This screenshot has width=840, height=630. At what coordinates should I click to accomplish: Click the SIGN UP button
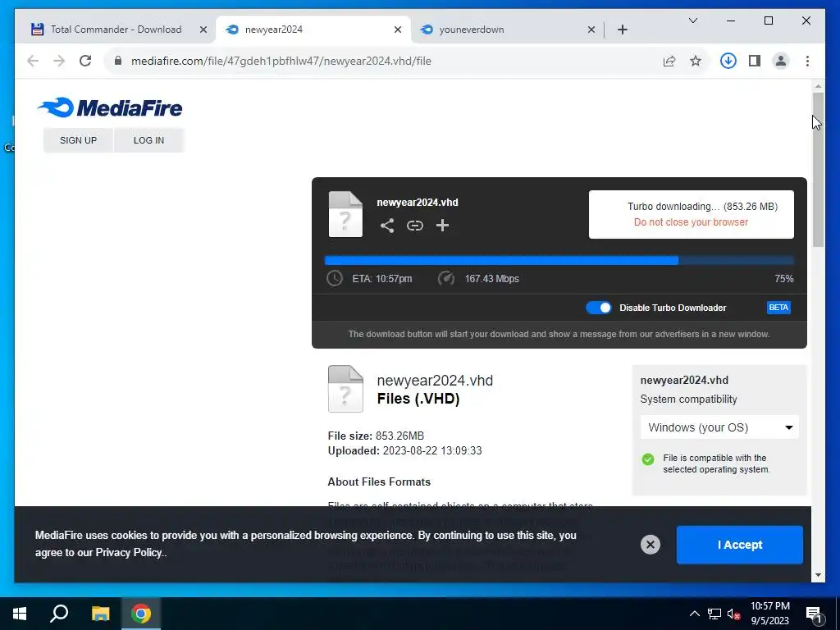point(78,140)
